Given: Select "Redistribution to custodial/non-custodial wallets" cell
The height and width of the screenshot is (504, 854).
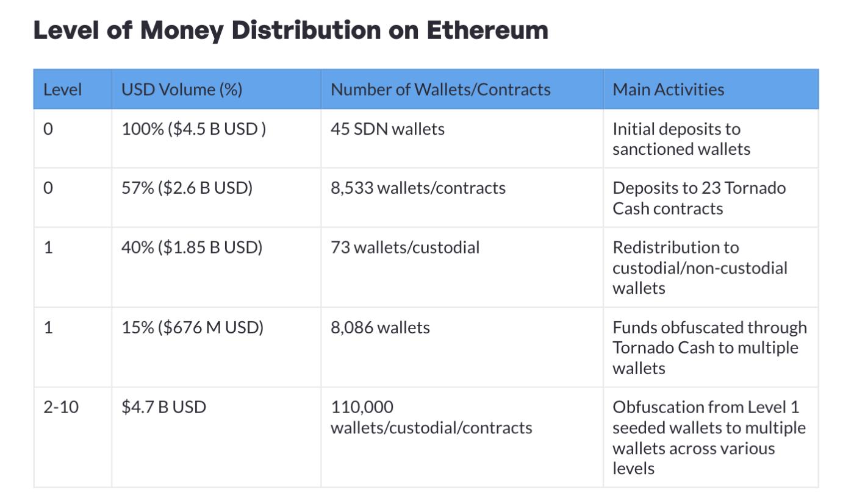Looking at the screenshot, I should (700, 268).
